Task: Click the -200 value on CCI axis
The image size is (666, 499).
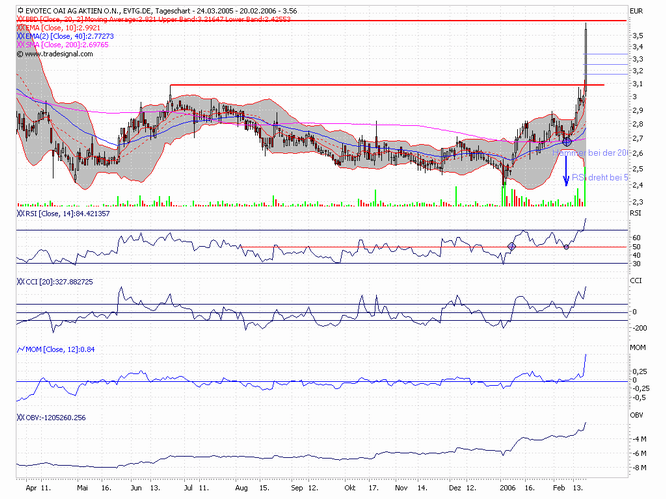Action: coord(639,328)
